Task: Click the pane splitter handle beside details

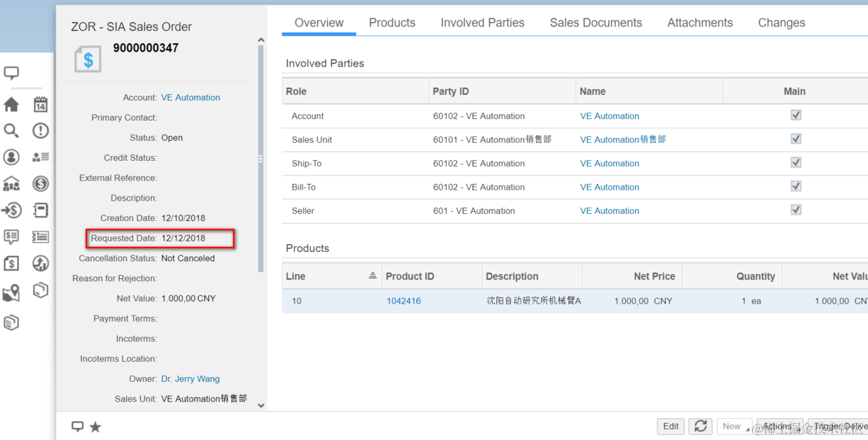Action: point(261,159)
